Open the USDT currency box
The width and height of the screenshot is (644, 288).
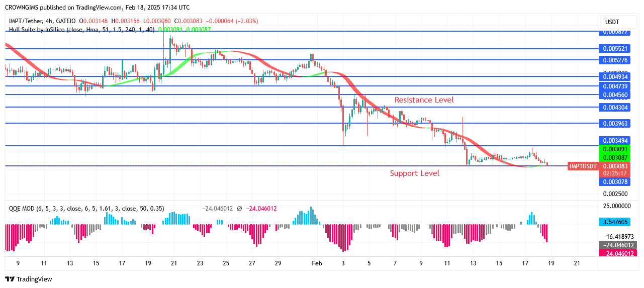[x=619, y=22]
